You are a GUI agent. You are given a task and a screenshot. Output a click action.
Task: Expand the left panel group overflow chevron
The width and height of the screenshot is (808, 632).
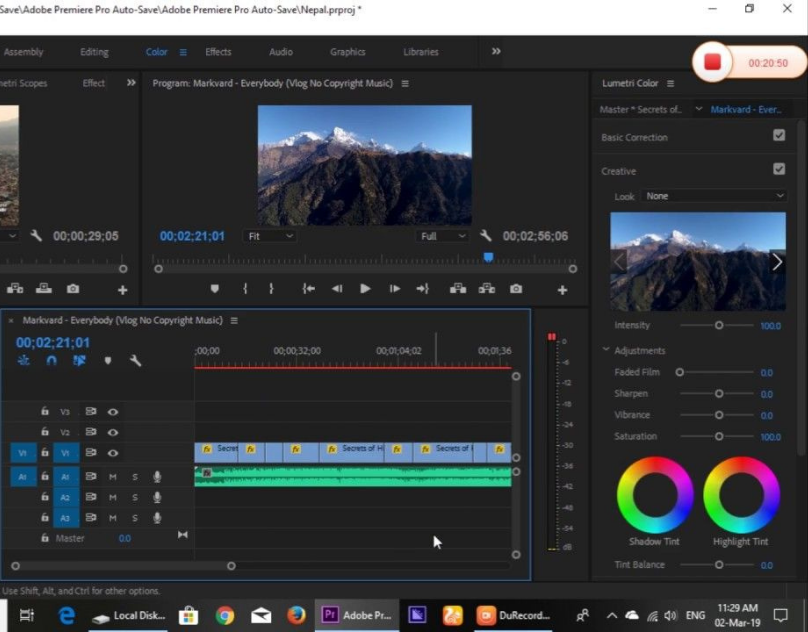[x=131, y=82]
